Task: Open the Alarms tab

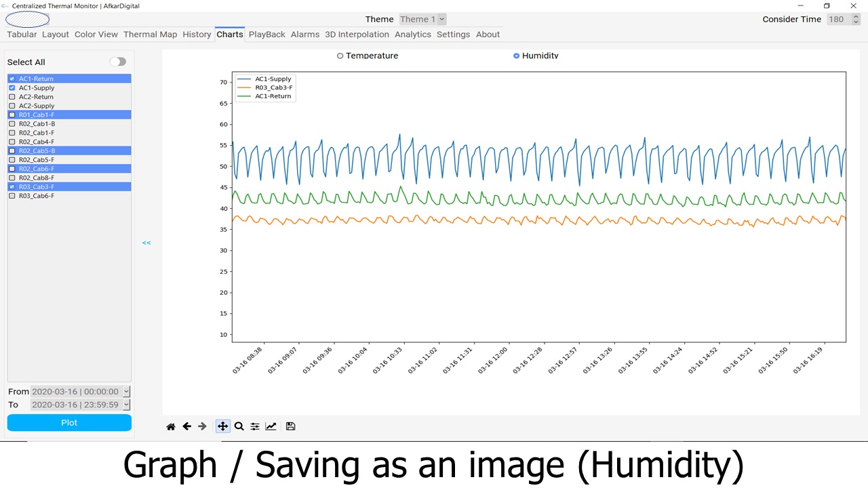Action: coord(304,35)
